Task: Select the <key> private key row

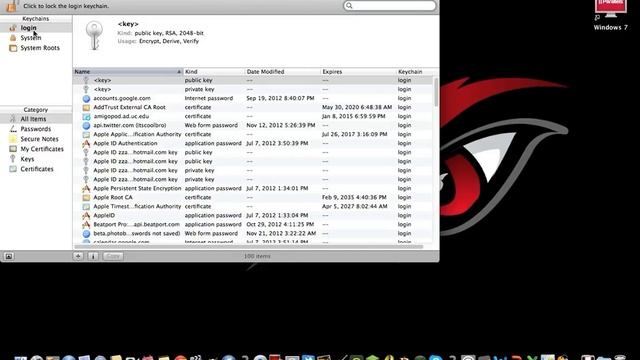Action: (x=253, y=89)
